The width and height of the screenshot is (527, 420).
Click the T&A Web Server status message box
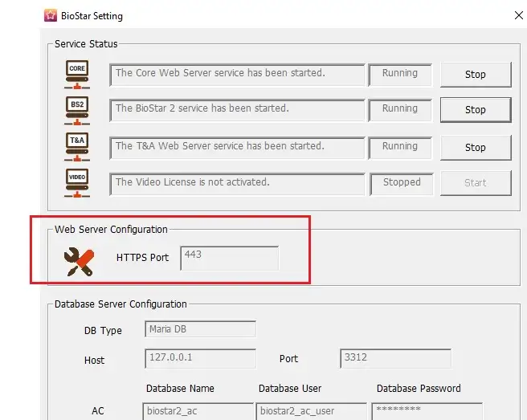(237, 148)
